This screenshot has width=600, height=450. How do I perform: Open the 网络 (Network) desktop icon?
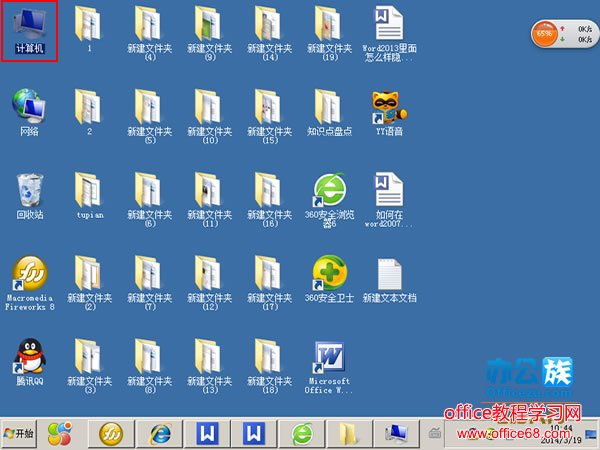coord(28,105)
